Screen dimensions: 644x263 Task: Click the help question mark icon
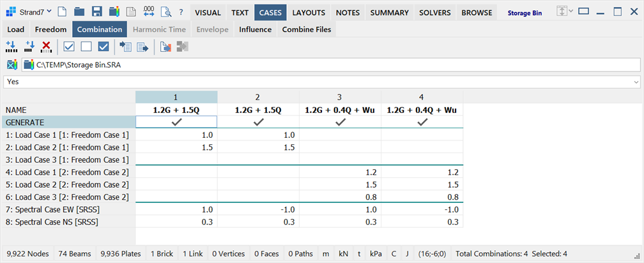(181, 12)
